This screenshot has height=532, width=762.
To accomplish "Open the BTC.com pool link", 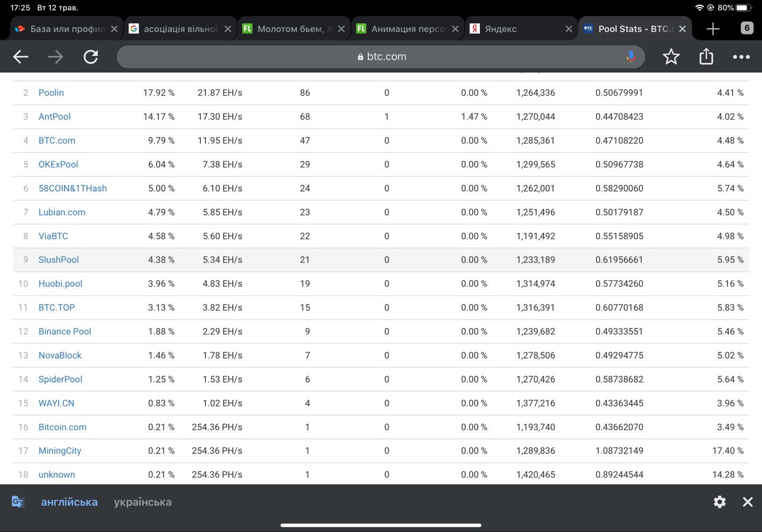I will pyautogui.click(x=57, y=140).
